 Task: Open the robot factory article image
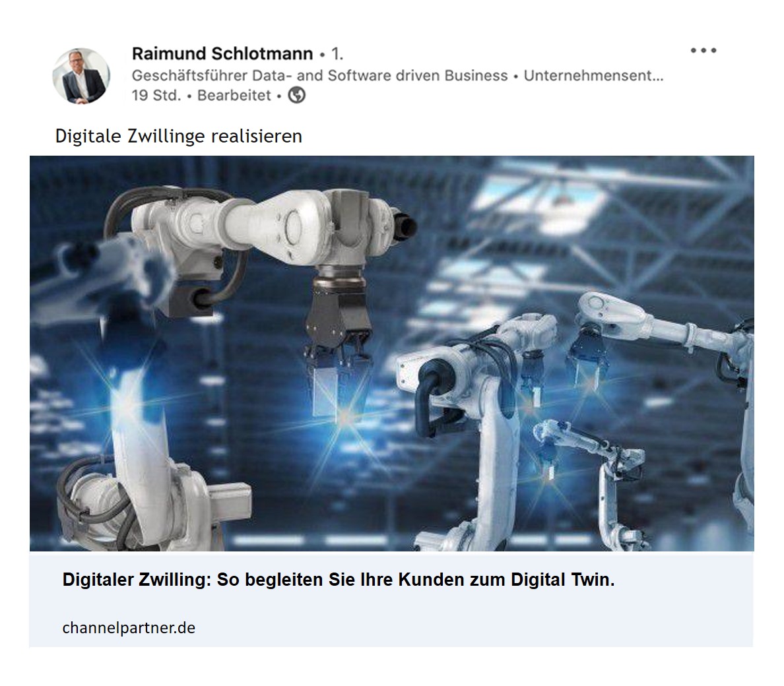click(x=391, y=354)
